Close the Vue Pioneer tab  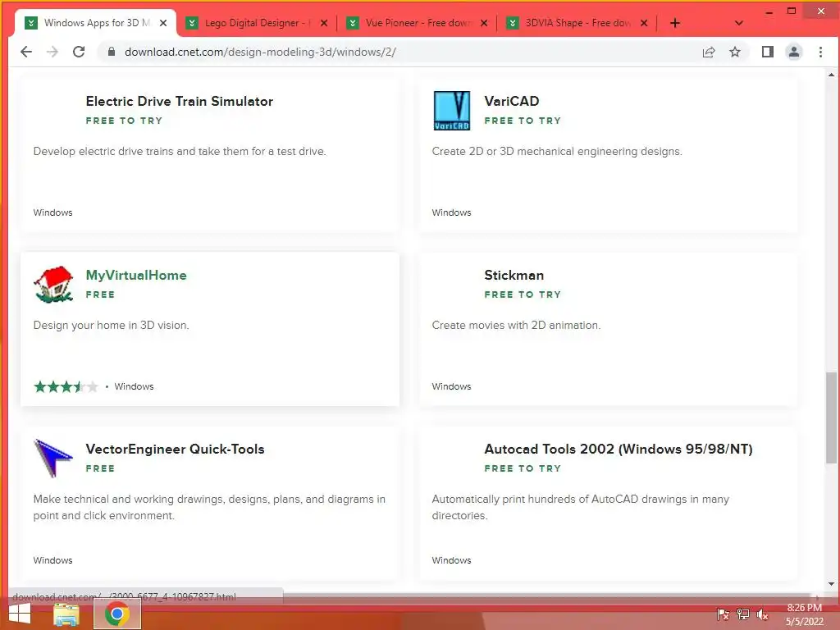click(484, 23)
